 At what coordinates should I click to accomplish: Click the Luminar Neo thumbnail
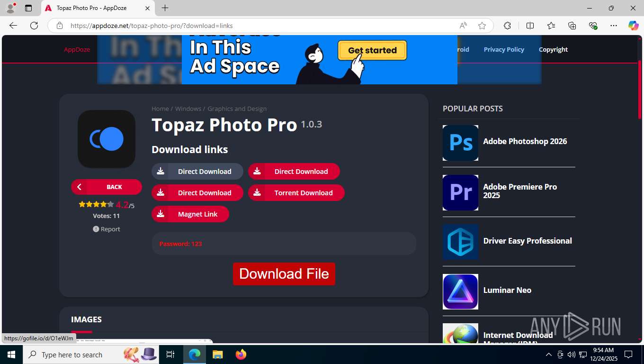coord(460,291)
